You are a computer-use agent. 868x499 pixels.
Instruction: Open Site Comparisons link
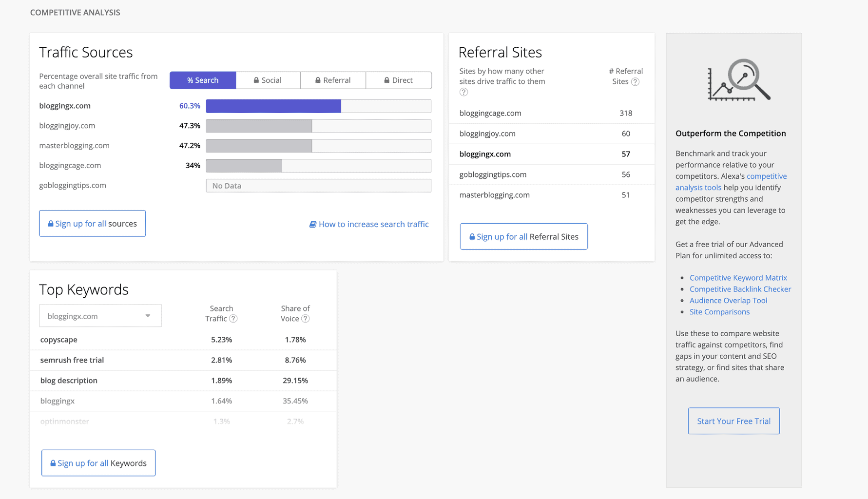[720, 312]
